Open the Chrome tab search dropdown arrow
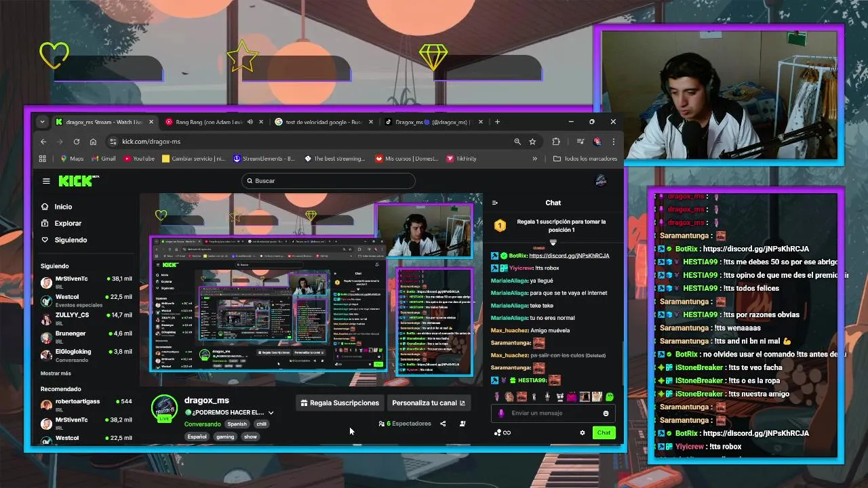 coord(42,122)
